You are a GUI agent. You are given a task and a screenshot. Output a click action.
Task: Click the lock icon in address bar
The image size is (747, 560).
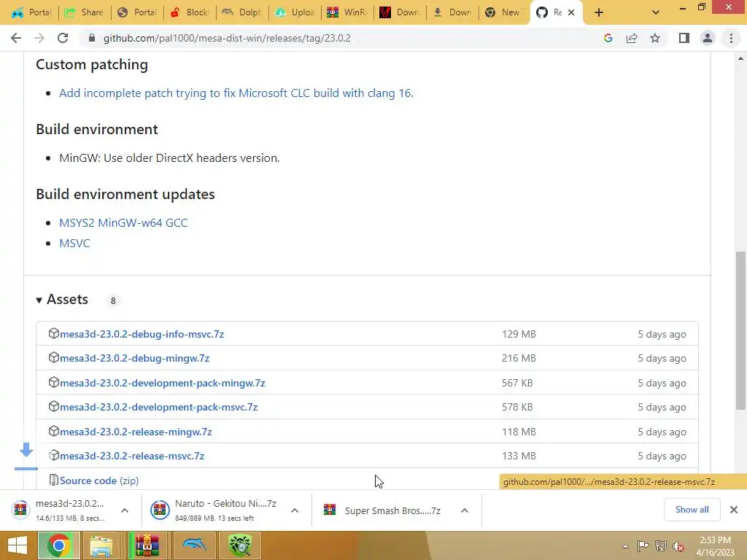pos(92,38)
